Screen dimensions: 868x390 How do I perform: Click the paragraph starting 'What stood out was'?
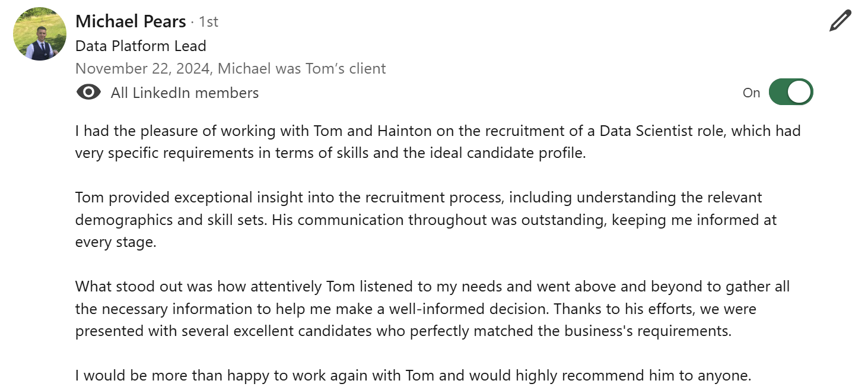point(433,309)
